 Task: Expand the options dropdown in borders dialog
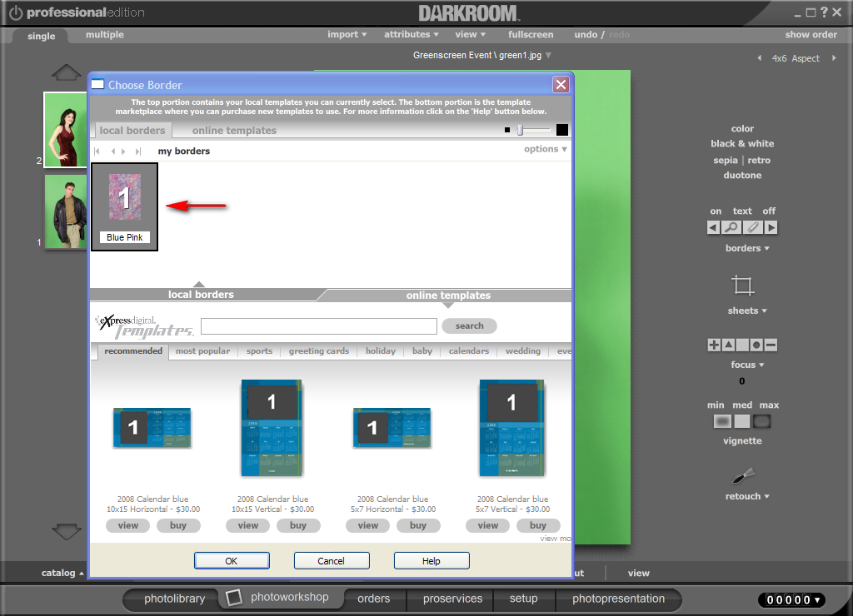(546, 149)
